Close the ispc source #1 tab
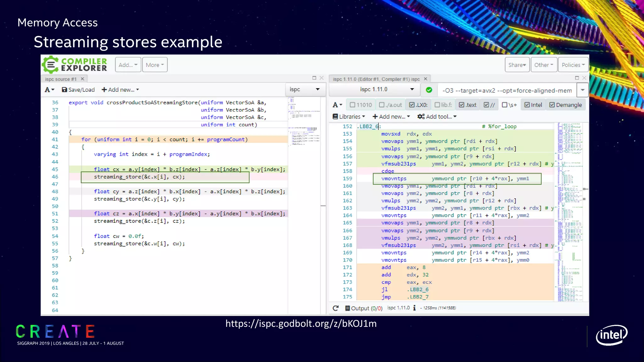 (x=82, y=79)
